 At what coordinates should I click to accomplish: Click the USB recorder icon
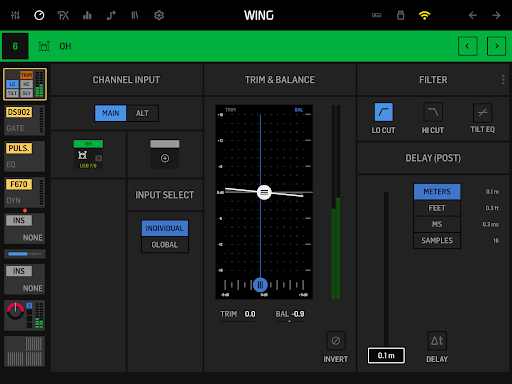400,15
